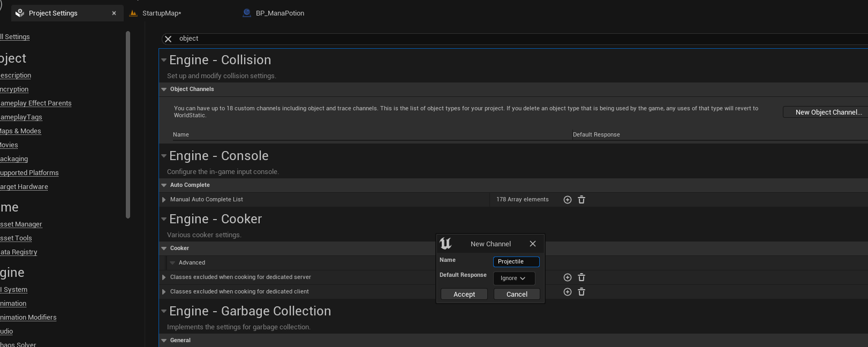Screen dimensions: 868x347
Task: Collapse the Engine - Cooker section
Action: pos(164,219)
